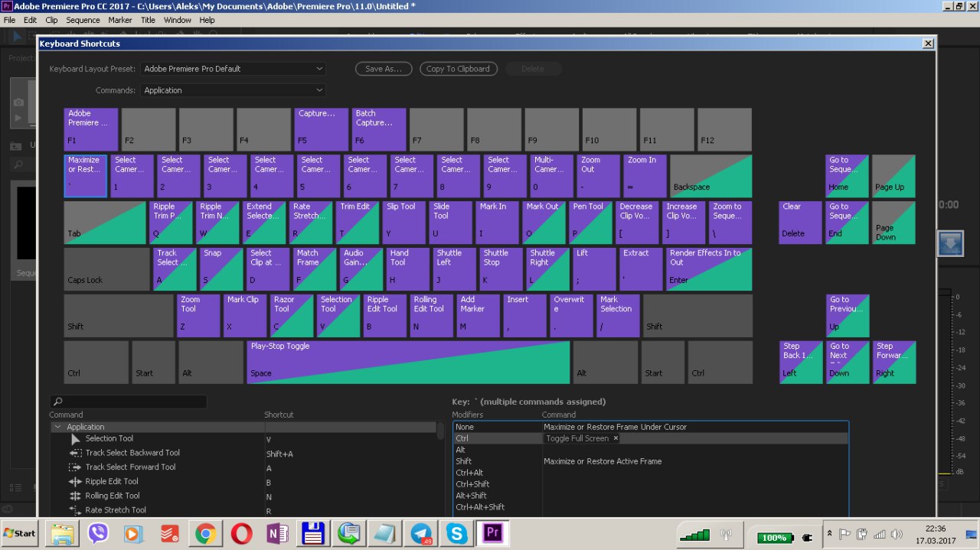Image resolution: width=980 pixels, height=550 pixels.
Task: Click the Ripple Edit Tool icon
Action: pos(75,482)
